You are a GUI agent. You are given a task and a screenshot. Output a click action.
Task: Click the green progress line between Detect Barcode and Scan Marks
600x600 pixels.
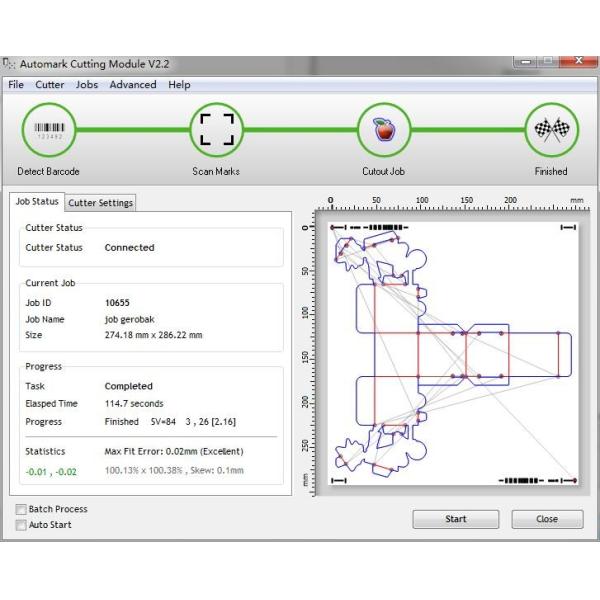coord(132,130)
